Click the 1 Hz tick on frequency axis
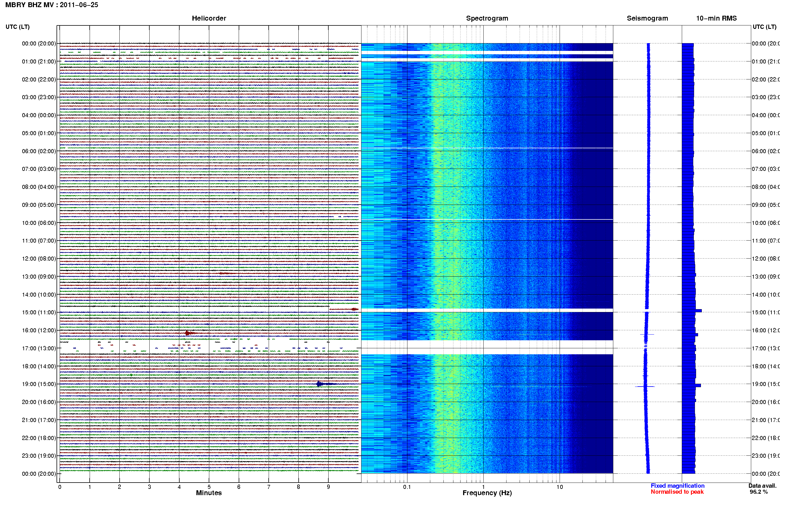 point(483,487)
